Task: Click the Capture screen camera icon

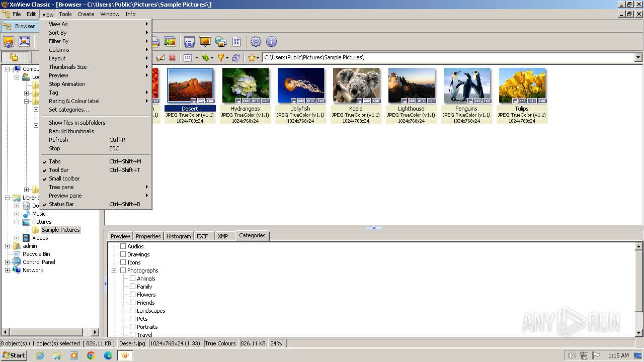Action: pos(189,42)
